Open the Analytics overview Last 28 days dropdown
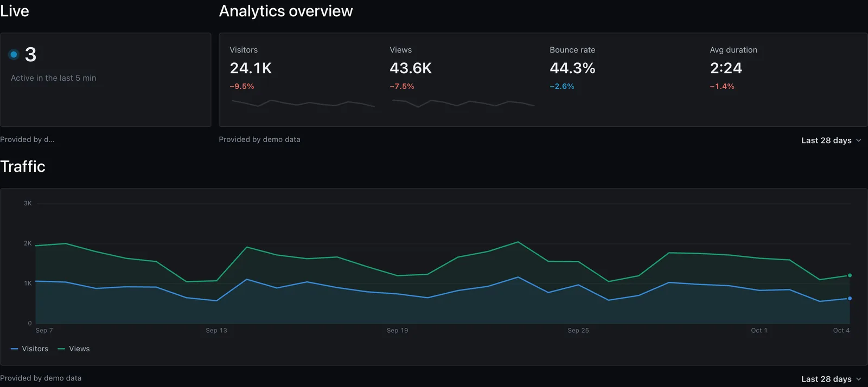This screenshot has width=868, height=387. (831, 140)
